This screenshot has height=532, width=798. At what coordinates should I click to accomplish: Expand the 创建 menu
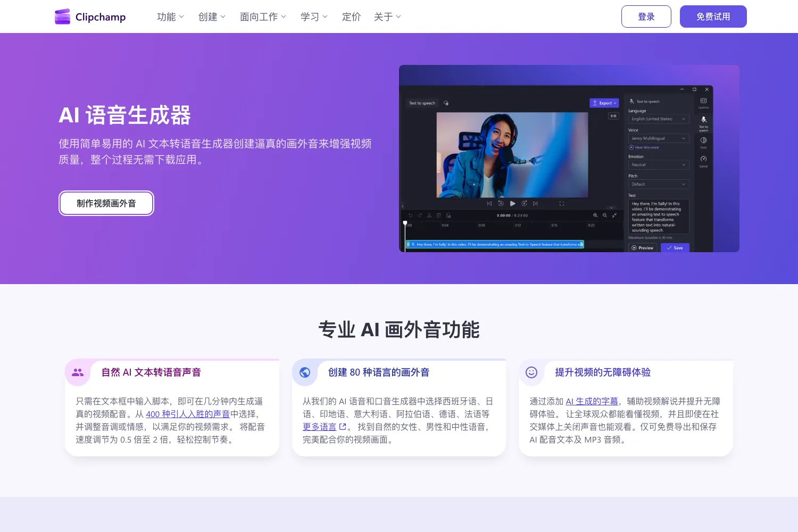[x=212, y=16]
